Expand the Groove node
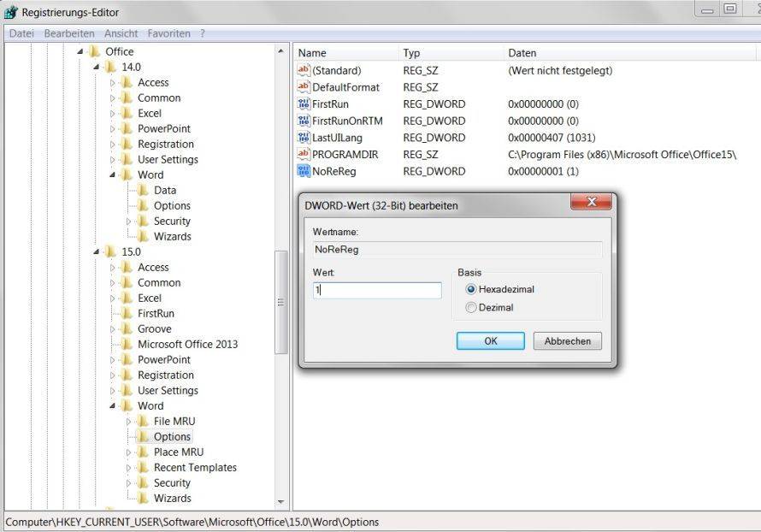761x532 pixels. click(112, 328)
